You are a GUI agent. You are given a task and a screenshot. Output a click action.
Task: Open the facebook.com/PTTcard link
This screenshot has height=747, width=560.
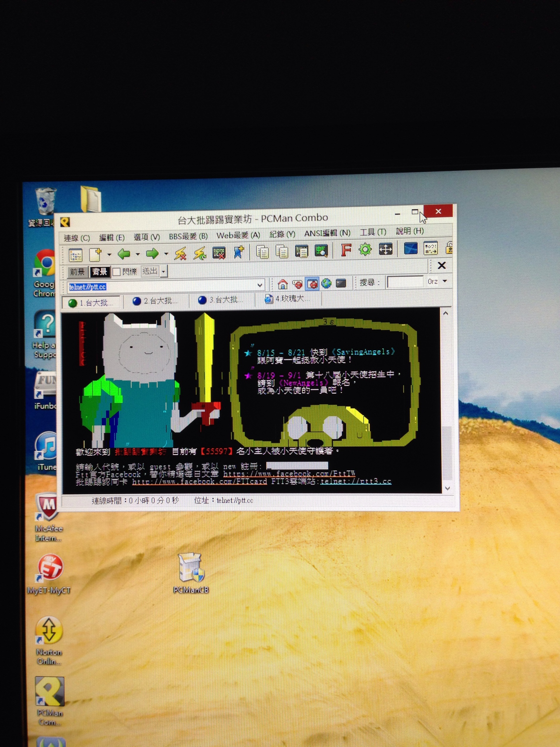(199, 481)
